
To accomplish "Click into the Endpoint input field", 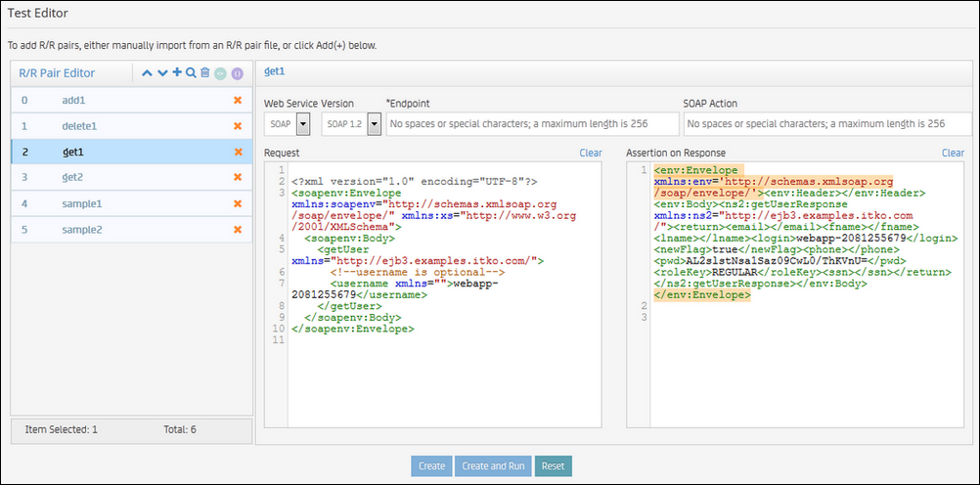I will [x=532, y=124].
